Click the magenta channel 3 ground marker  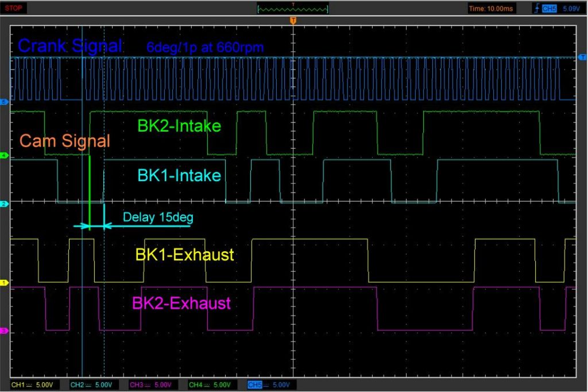tap(5, 331)
